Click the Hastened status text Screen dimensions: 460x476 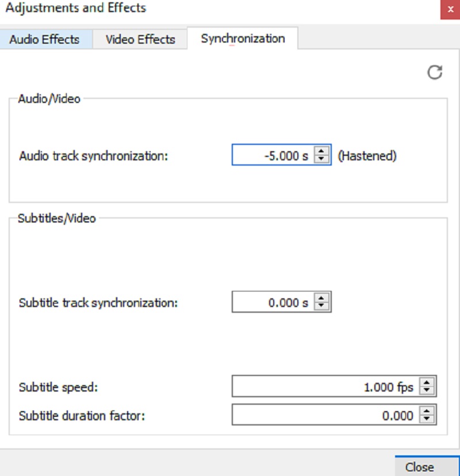[x=367, y=156]
